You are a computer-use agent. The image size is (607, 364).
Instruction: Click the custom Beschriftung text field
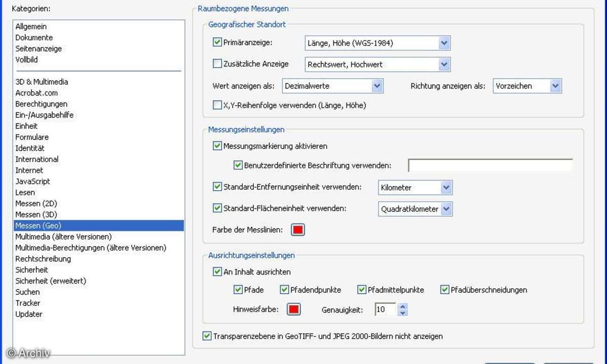[490, 165]
